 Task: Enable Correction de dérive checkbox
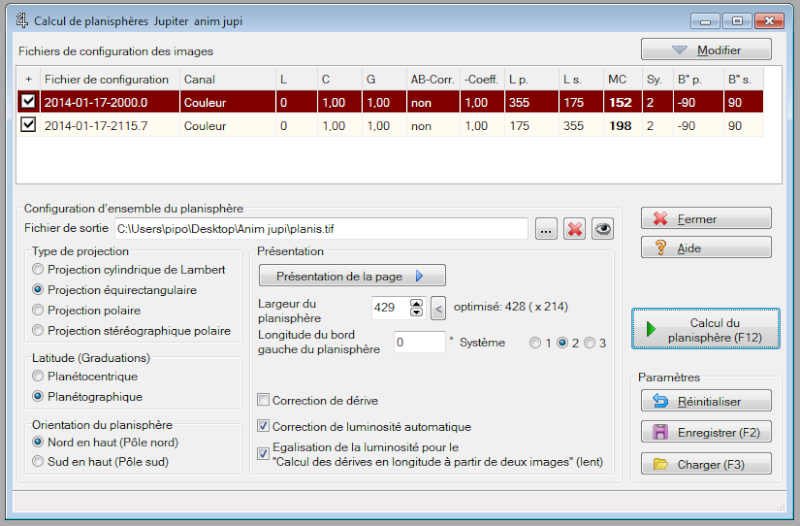263,400
